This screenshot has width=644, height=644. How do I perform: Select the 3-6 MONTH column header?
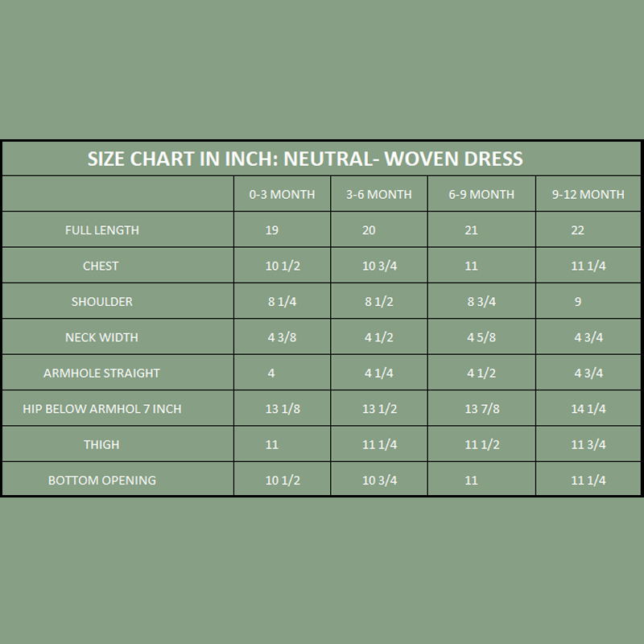(x=378, y=194)
